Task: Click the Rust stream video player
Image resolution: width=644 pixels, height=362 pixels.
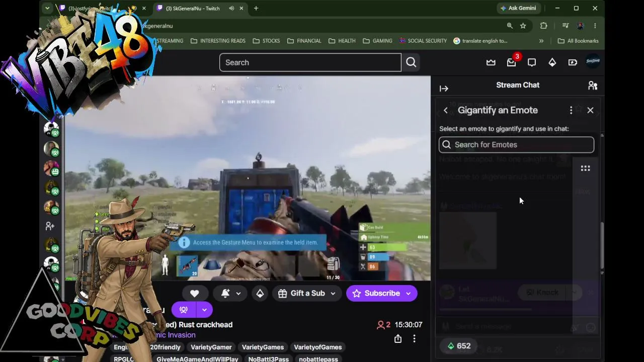Action: point(248,178)
